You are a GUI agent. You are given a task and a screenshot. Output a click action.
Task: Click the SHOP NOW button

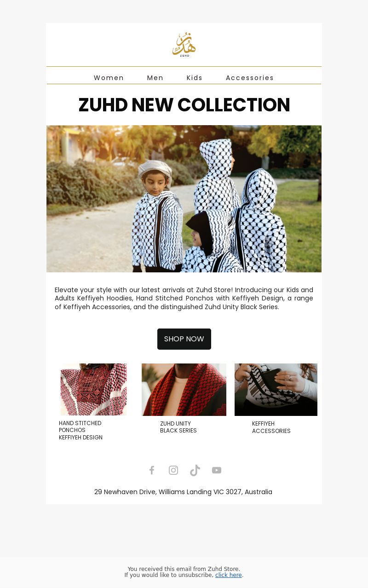tap(184, 339)
